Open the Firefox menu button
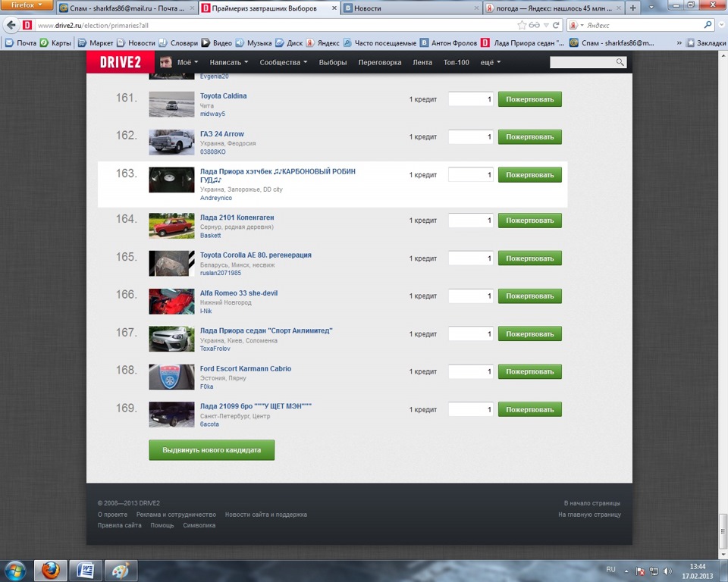This screenshot has height=582, width=728. click(x=27, y=5)
